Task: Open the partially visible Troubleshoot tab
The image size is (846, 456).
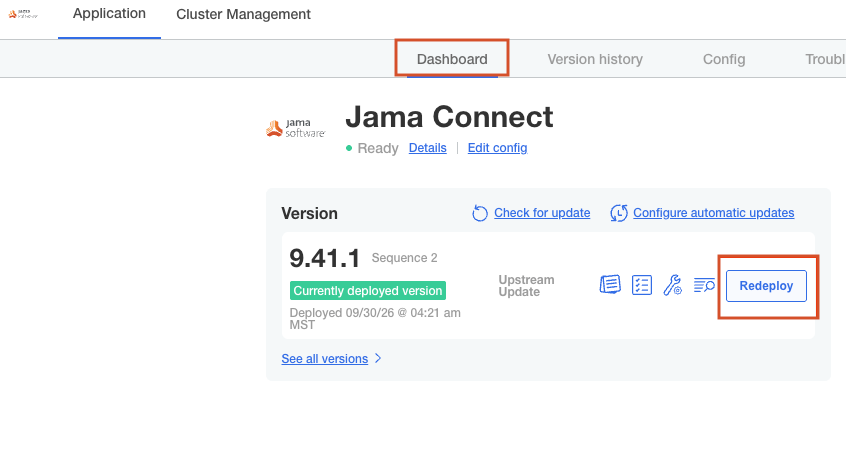Action: 825,59
